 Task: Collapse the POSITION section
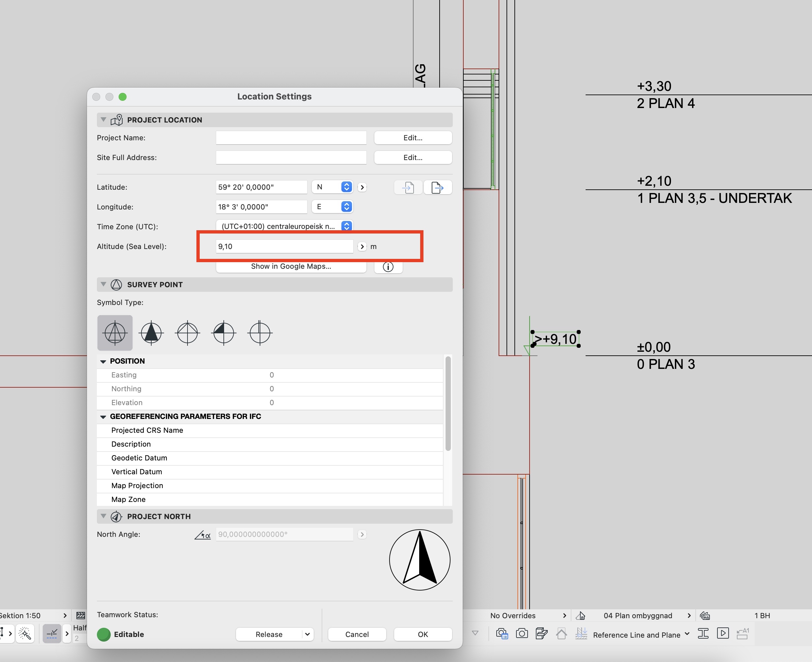(x=103, y=361)
